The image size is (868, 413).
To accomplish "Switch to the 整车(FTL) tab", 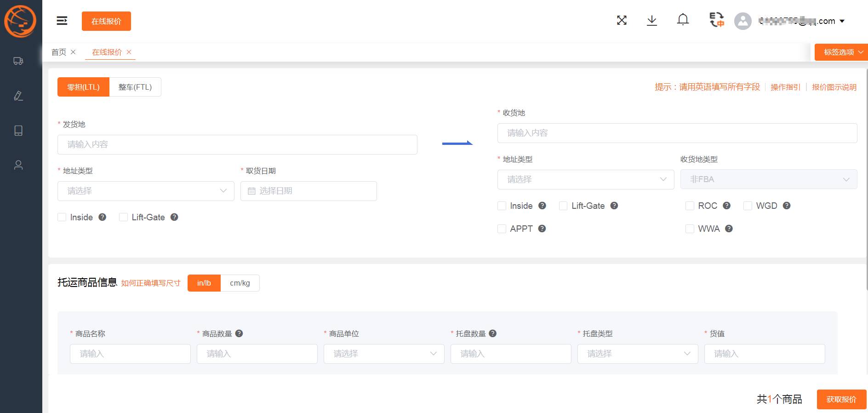I will [135, 87].
